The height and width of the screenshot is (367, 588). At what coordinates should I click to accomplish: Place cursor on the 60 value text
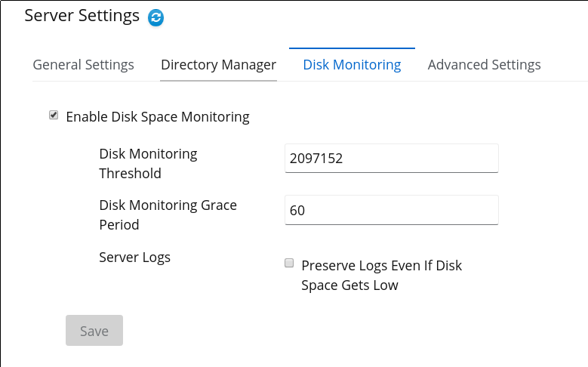coord(297,210)
